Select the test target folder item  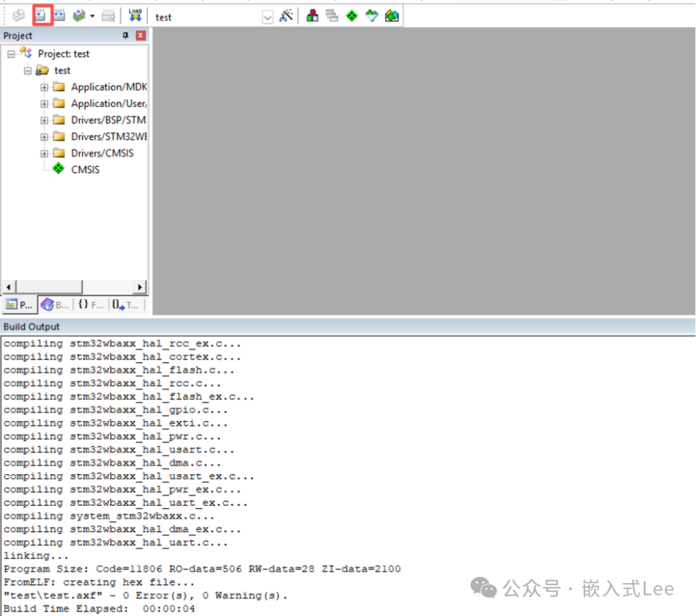coord(62,71)
